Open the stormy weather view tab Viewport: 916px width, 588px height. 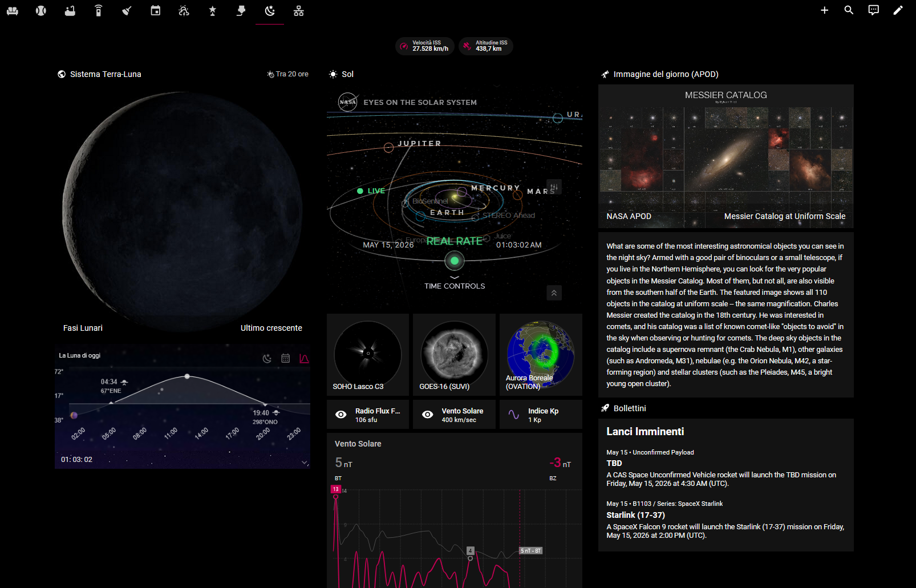click(184, 10)
